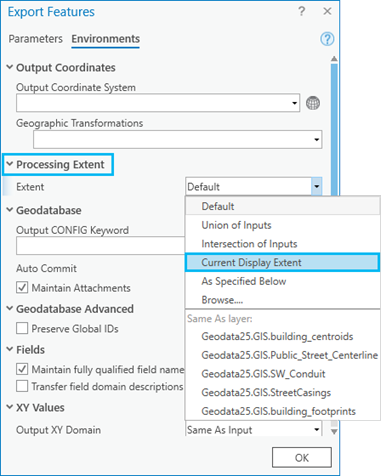
Task: Click the blue help circle icon
Action: pos(327,39)
